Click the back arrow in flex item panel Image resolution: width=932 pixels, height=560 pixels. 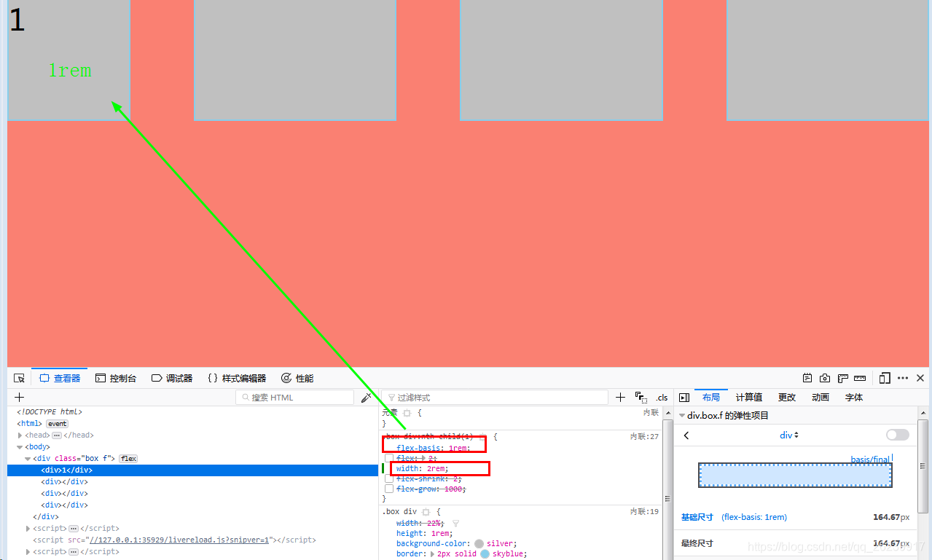coord(686,435)
